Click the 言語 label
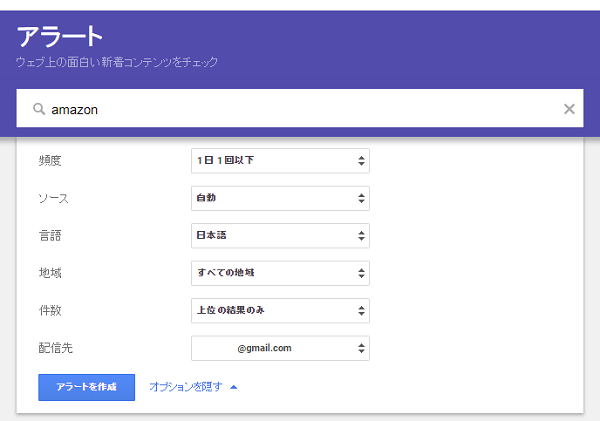Screen dimensions: 600x421 [50, 236]
